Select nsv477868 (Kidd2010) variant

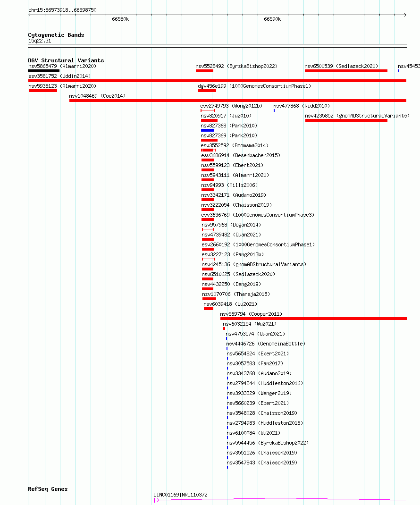[x=302, y=106]
